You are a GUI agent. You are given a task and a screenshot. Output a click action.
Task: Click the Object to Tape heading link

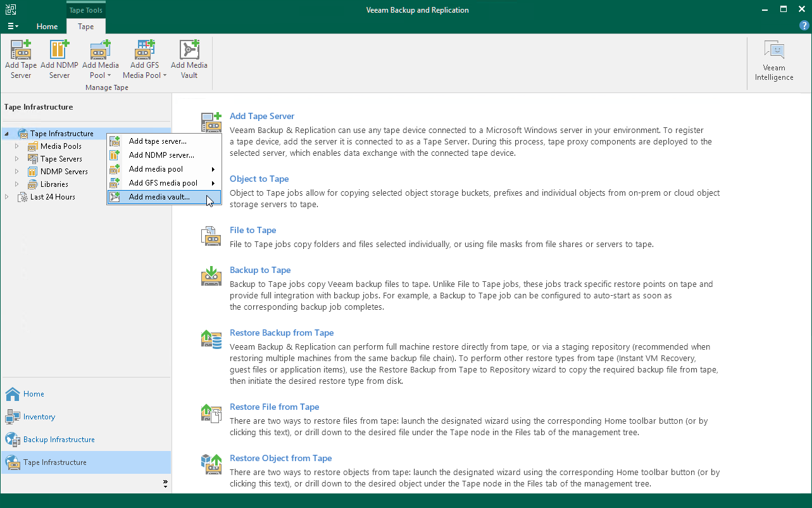click(x=259, y=179)
